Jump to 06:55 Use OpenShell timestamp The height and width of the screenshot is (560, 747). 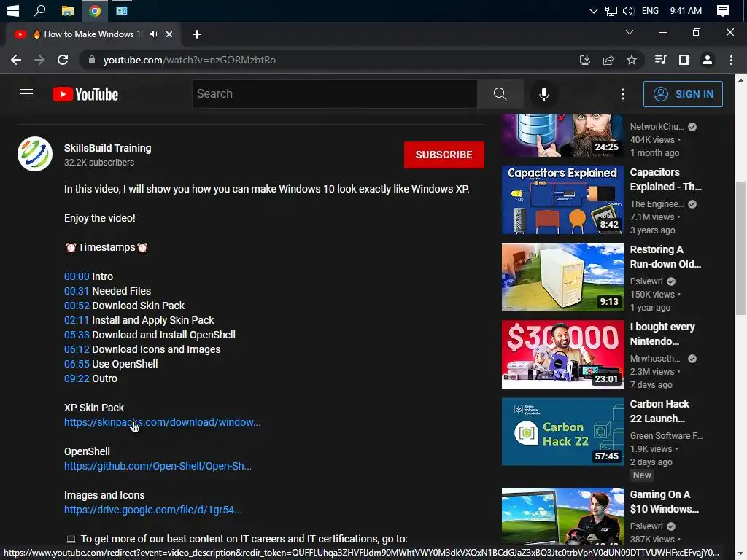click(x=77, y=364)
